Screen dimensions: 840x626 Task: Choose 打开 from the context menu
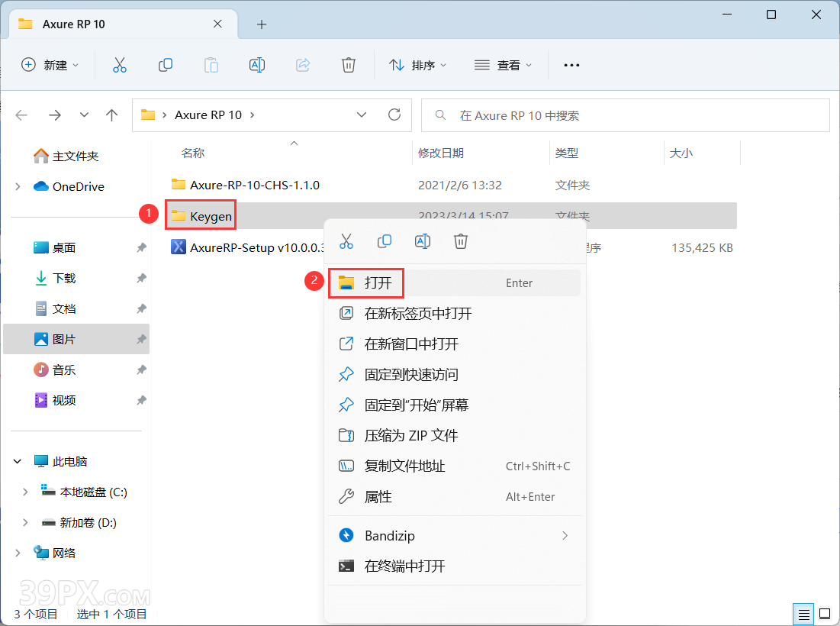(454, 283)
